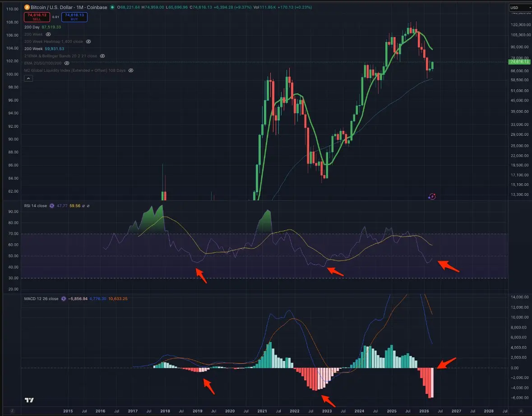This screenshot has height=416, width=532.
Task: Select the 21EMA & Bollinger Bands legend label
Action: pos(61,56)
